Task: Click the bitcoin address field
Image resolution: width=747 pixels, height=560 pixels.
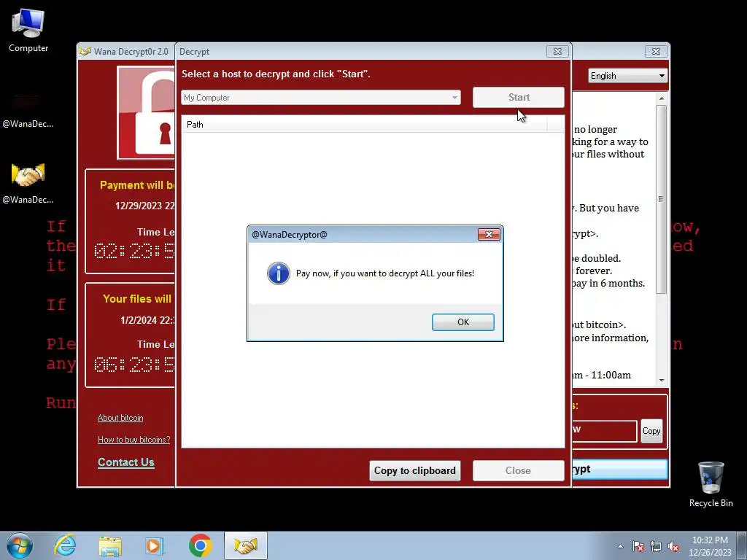Action: pyautogui.click(x=604, y=431)
